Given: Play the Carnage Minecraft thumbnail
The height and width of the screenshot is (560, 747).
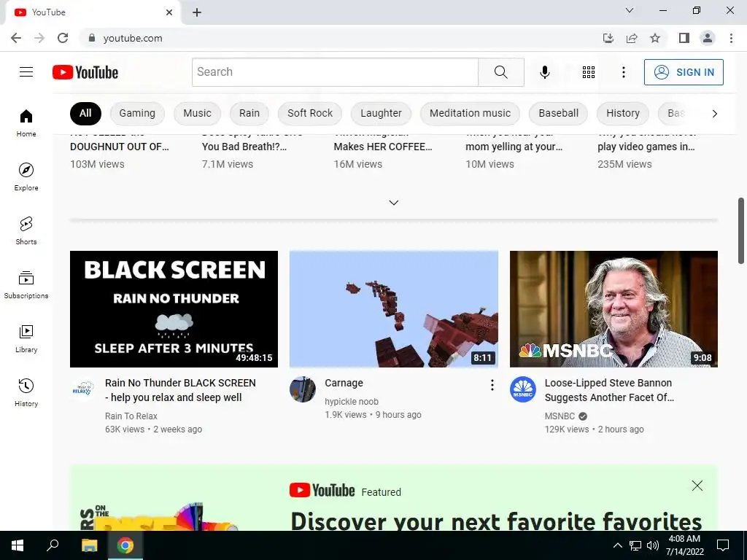Looking at the screenshot, I should coord(393,309).
